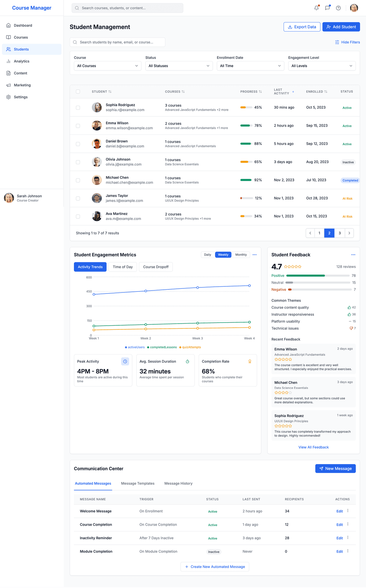
Task: Expand the Engagement Level dropdown
Action: pos(322,66)
